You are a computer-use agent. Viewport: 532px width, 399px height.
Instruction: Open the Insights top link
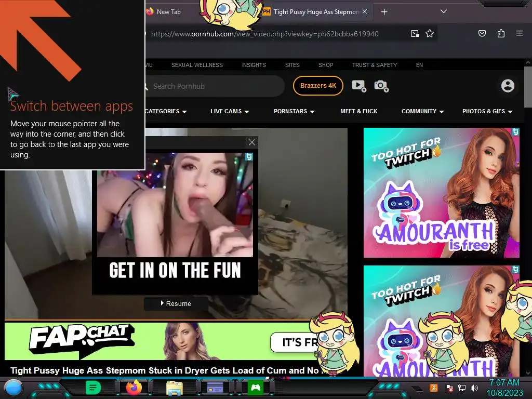click(254, 65)
